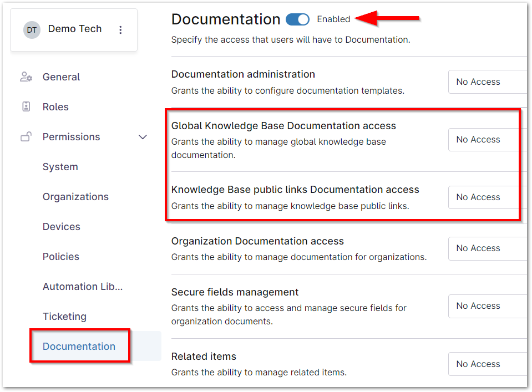This screenshot has width=532, height=392.
Task: Toggle the Documentation Enabled switch
Action: point(297,19)
